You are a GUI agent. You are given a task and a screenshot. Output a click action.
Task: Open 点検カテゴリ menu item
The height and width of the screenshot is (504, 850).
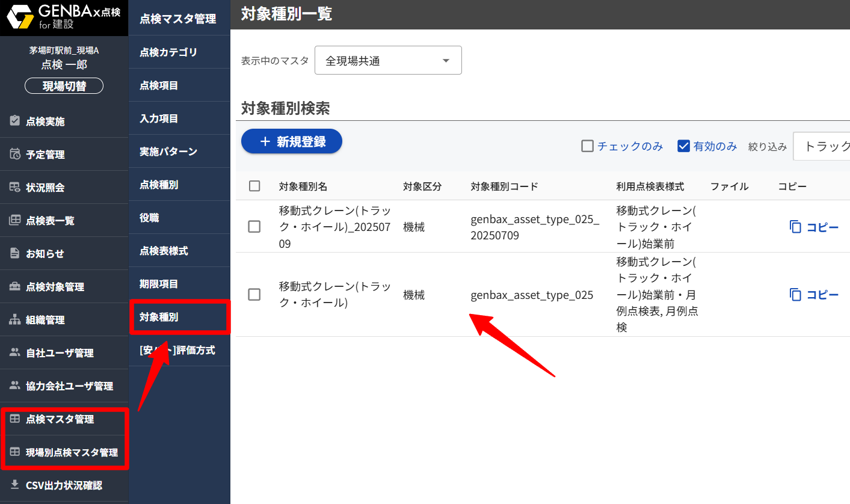(168, 52)
